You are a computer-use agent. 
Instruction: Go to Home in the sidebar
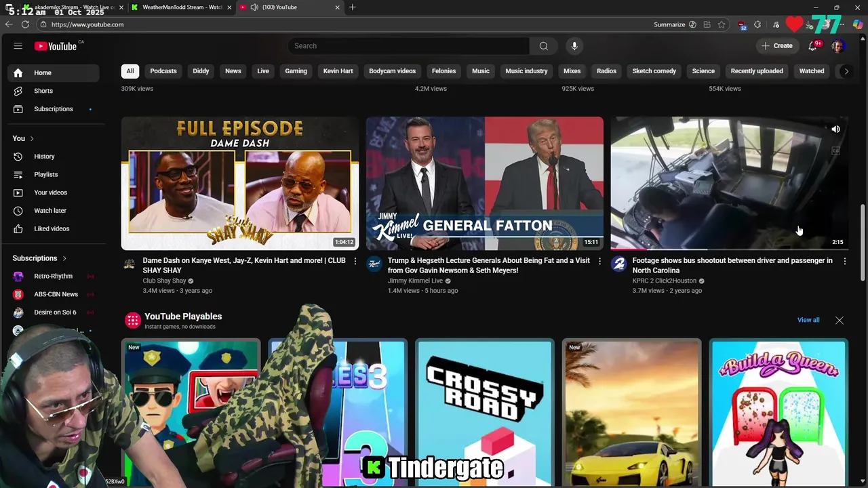coord(54,73)
